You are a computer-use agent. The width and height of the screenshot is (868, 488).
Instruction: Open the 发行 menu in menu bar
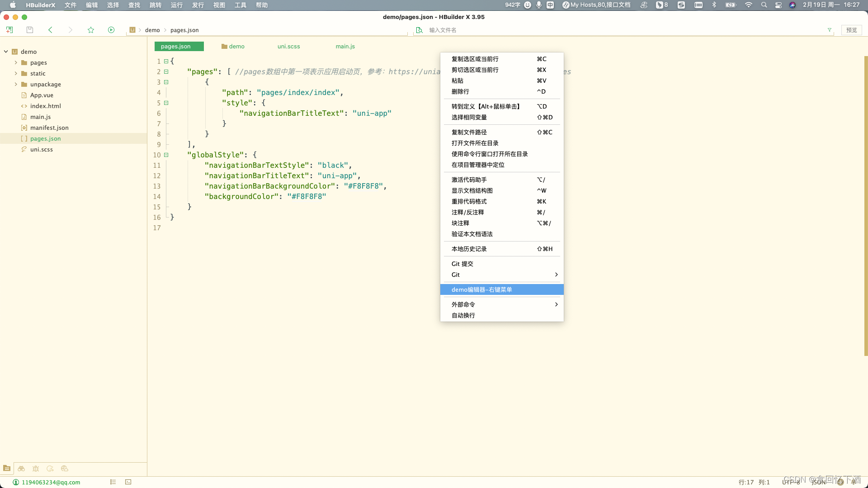[198, 5]
